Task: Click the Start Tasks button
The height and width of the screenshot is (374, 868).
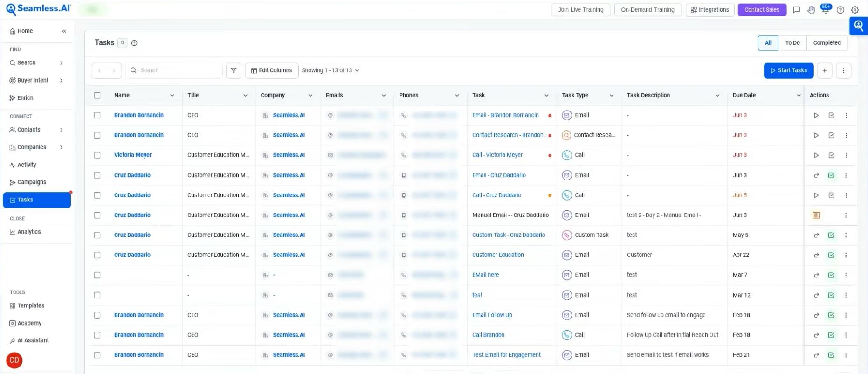Action: click(789, 70)
